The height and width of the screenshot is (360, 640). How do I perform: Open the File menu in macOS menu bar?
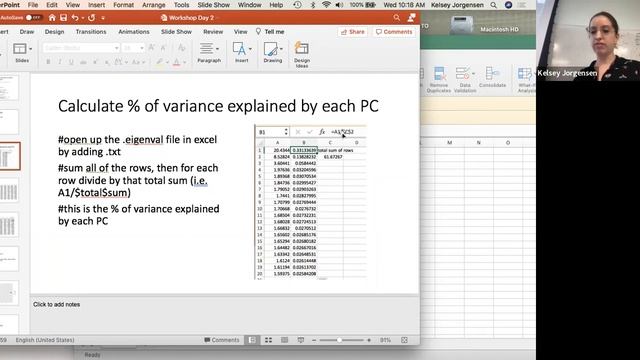(x=33, y=5)
